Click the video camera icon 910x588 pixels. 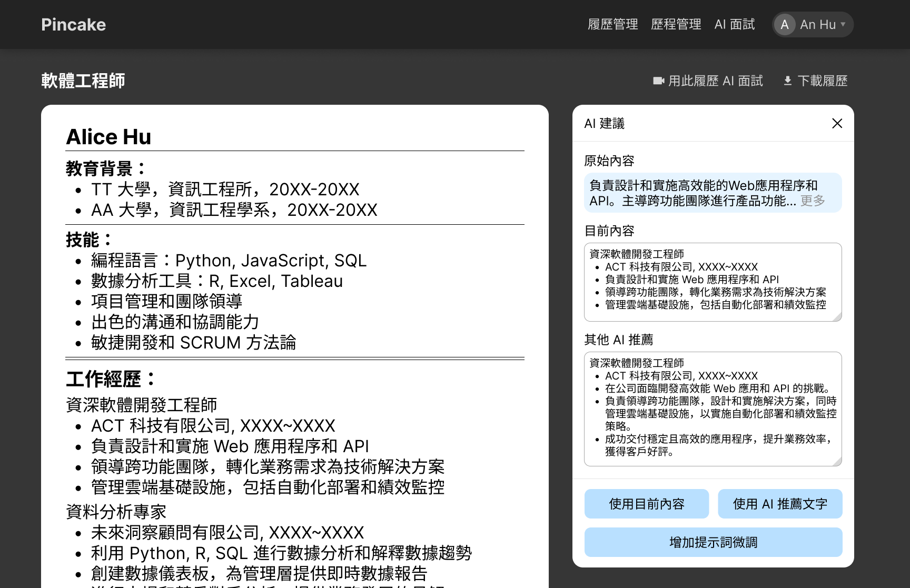[658, 81]
